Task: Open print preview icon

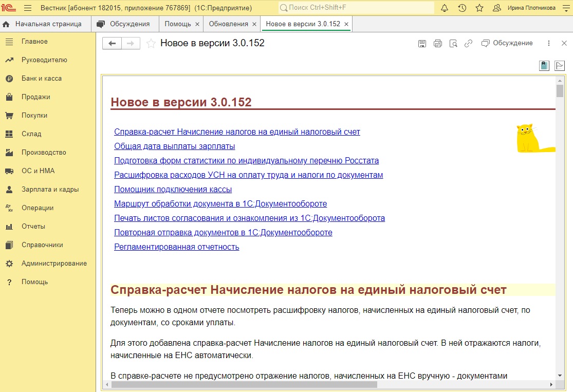Action: [453, 44]
